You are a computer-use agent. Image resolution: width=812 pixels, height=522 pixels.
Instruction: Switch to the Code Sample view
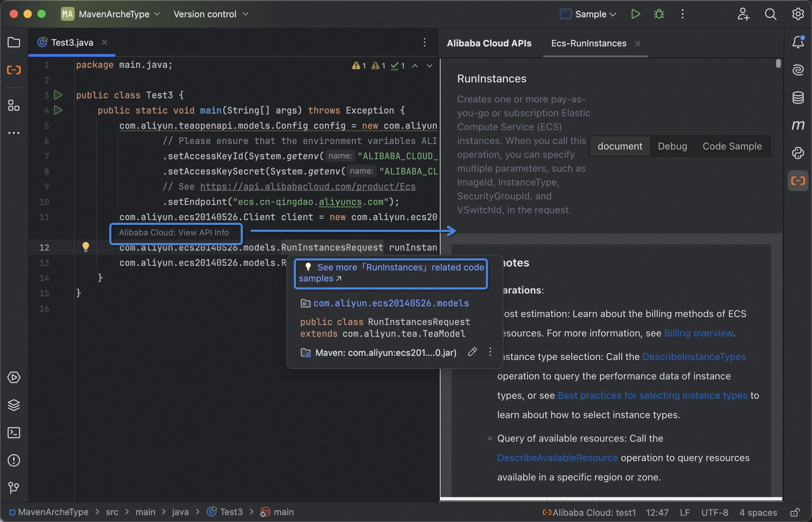732,146
